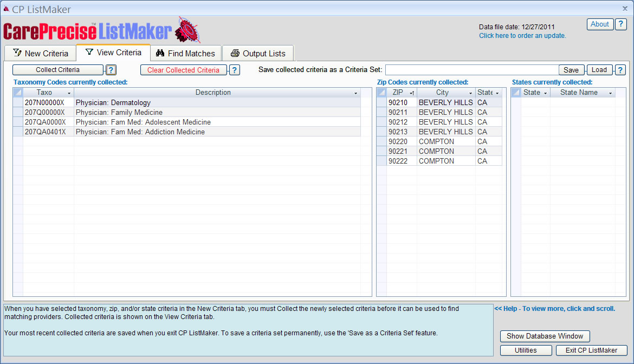The image size is (634, 364).
Task: Open the Taxo column filter dropdown
Action: coord(69,93)
